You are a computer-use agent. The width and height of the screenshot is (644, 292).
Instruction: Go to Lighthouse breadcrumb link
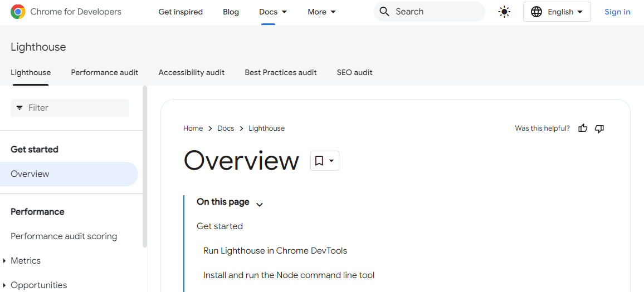266,128
